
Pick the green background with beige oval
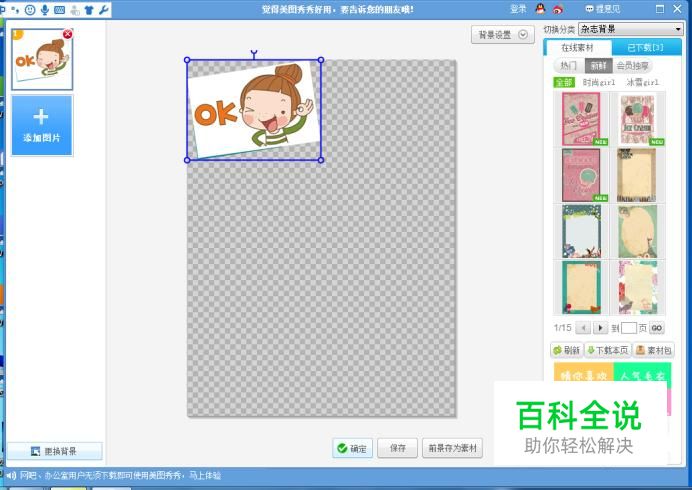637,231
